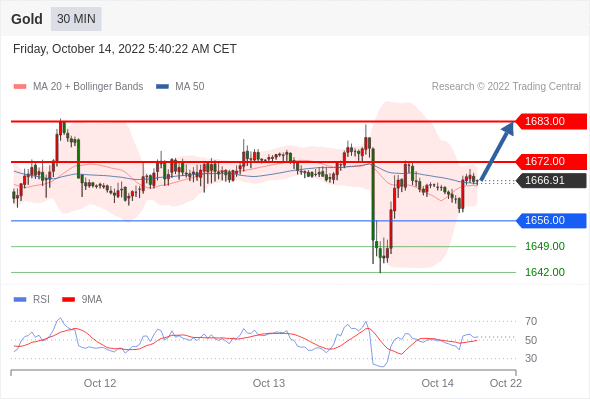
Task: Click the pink MA 20 legend swatch
Action: click(x=20, y=87)
